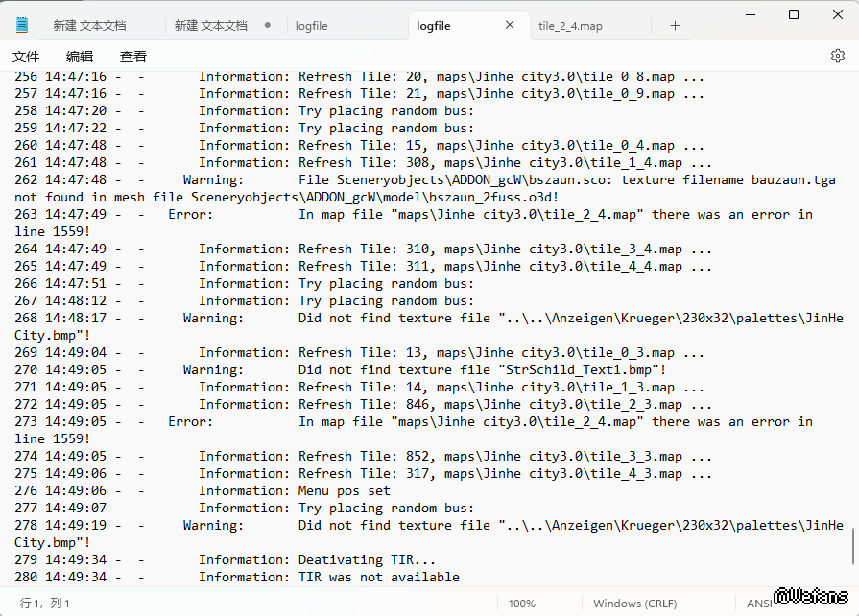
Task: Click the 行 1, 列 1 position indicator
Action: tap(45, 604)
